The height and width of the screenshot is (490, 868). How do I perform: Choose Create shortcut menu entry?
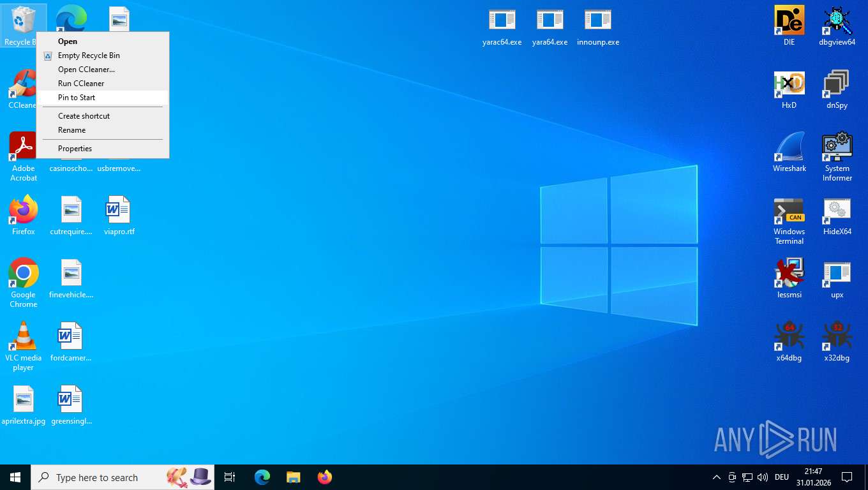click(x=103, y=116)
